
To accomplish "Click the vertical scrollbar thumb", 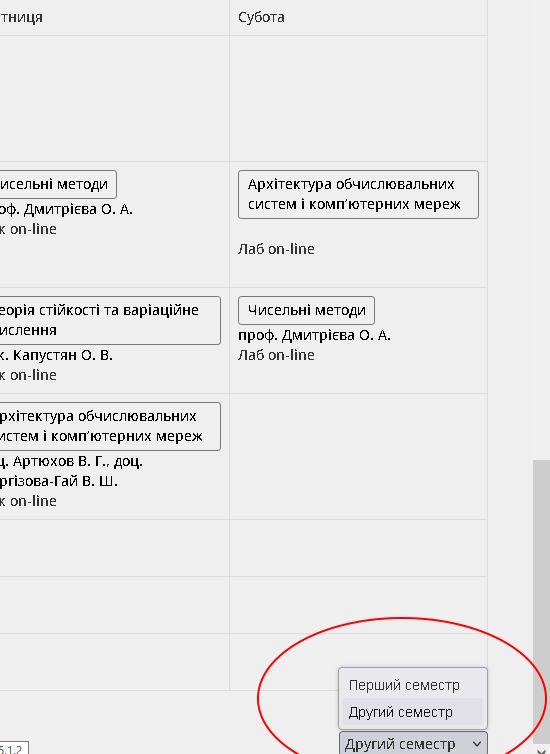I will tap(541, 601).
